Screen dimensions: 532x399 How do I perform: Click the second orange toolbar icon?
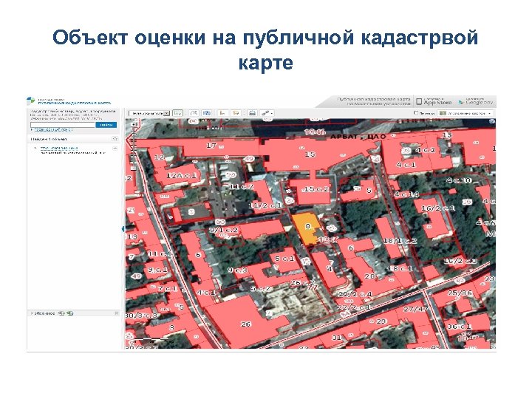click(x=236, y=113)
